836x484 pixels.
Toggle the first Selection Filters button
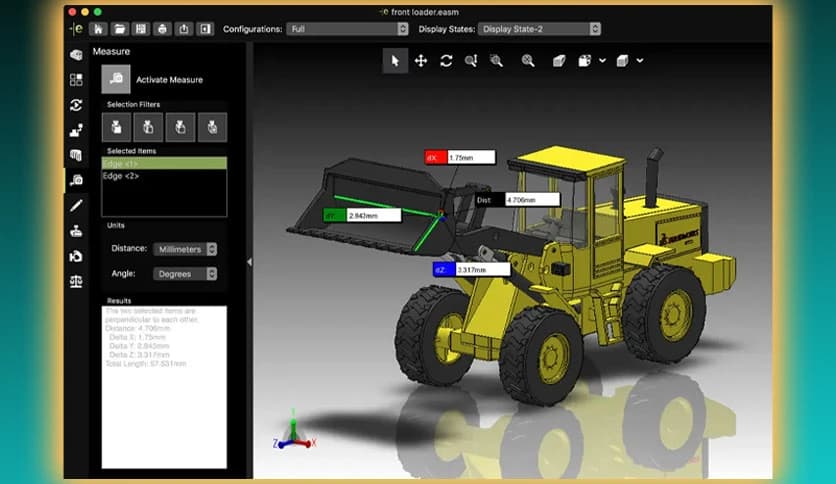116,127
